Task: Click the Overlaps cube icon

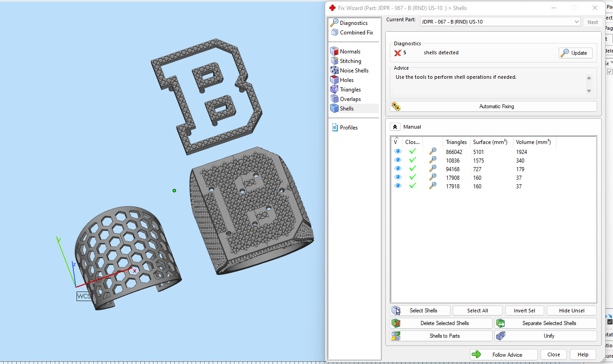Action: point(335,99)
